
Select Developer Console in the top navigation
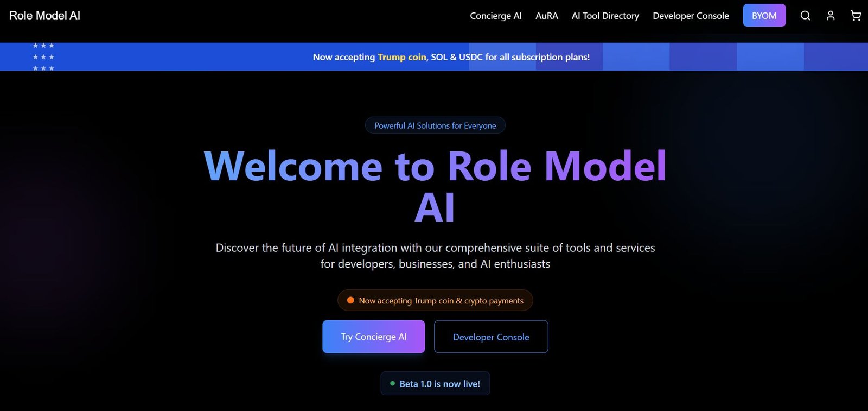point(691,16)
